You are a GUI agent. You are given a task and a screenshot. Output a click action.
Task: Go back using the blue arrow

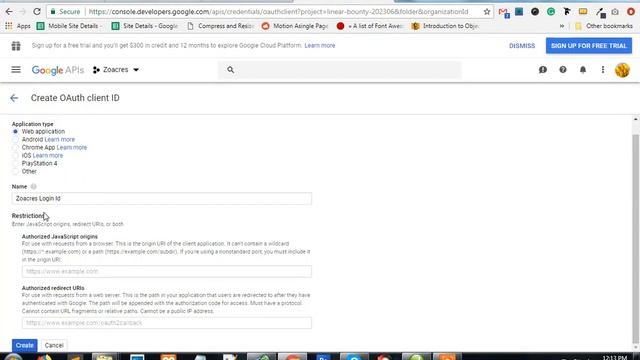pos(14,98)
